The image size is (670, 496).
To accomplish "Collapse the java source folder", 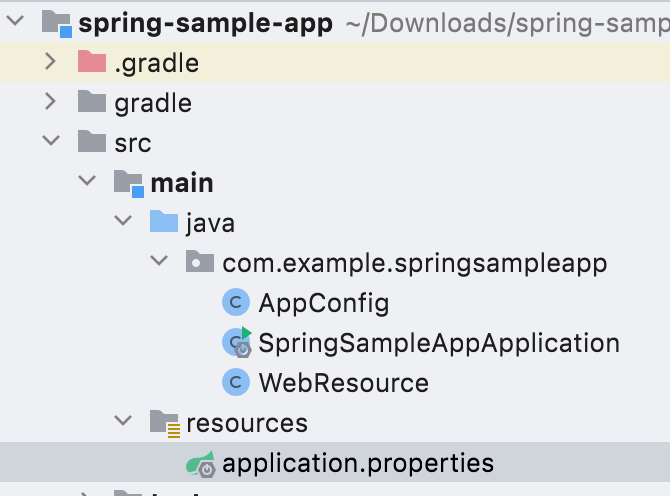I will tap(123, 222).
